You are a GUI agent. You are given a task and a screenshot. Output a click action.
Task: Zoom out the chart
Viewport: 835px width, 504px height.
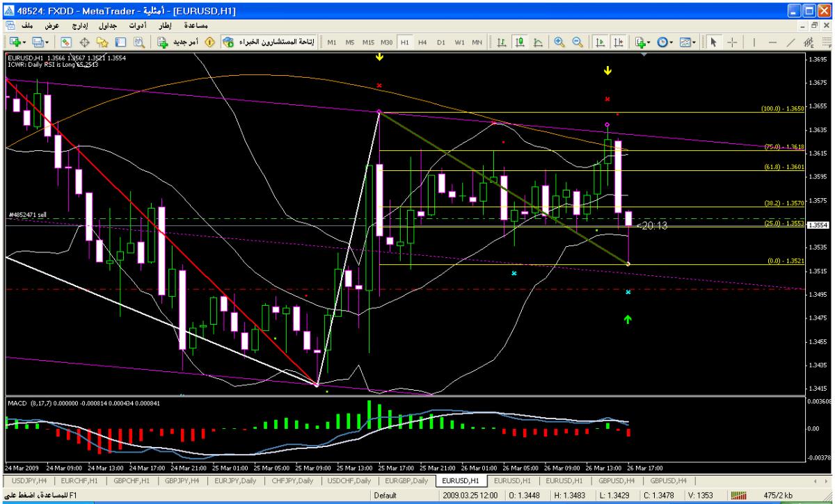[x=577, y=42]
